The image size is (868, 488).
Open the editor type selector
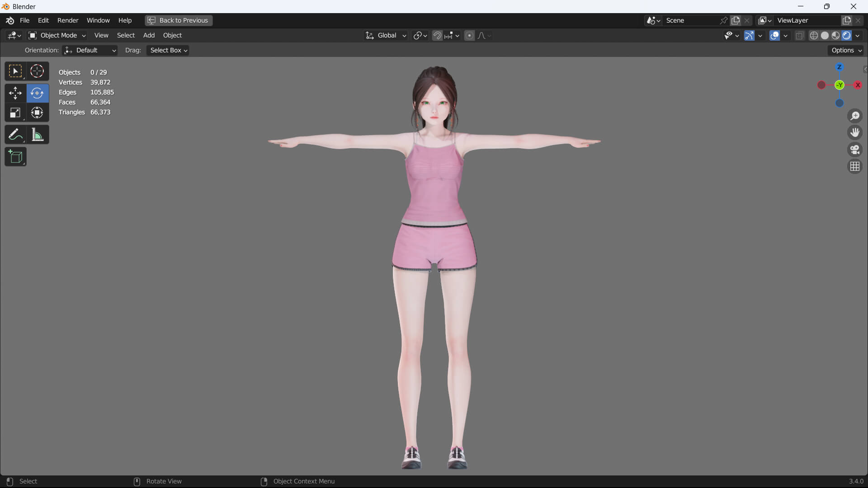coord(14,35)
